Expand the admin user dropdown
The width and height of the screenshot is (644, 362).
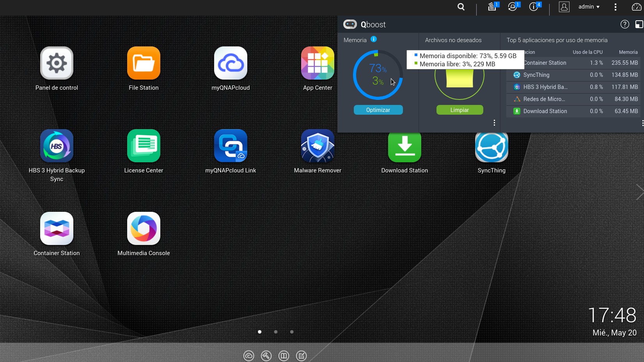pyautogui.click(x=589, y=7)
